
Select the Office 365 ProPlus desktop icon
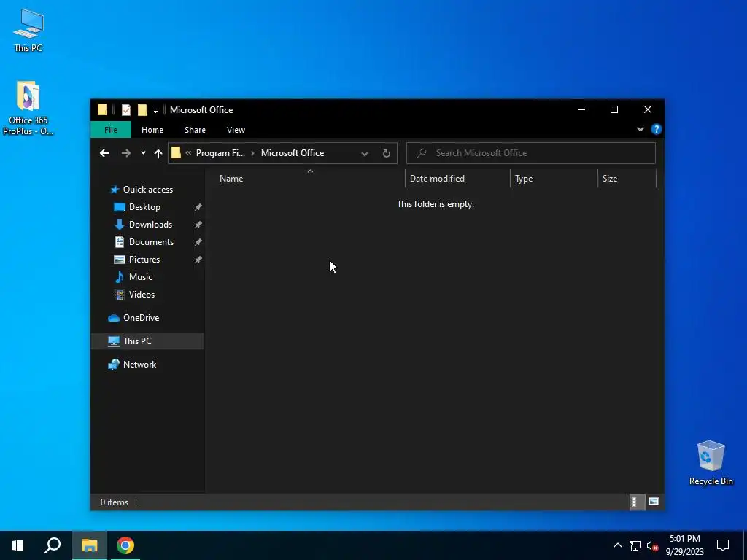[x=28, y=108]
